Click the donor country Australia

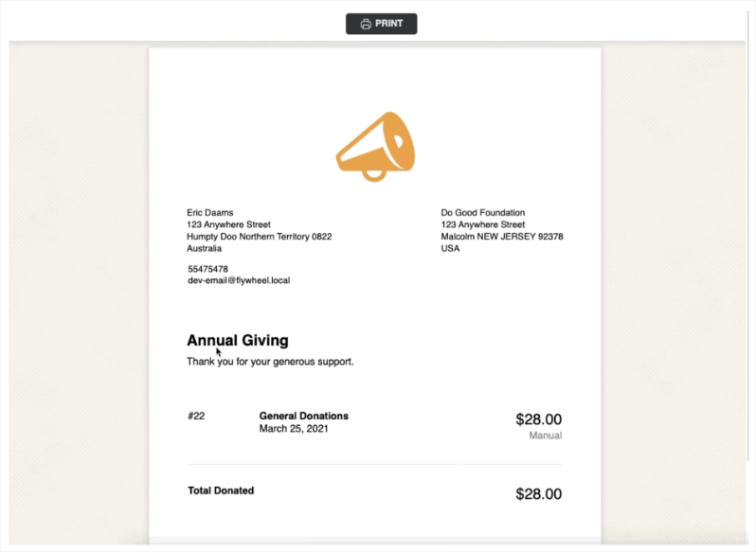point(205,249)
